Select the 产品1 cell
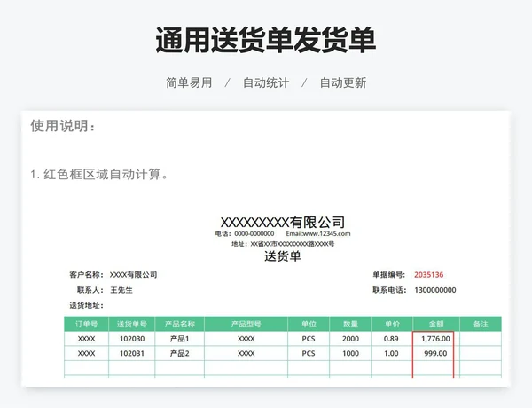 [x=179, y=339]
